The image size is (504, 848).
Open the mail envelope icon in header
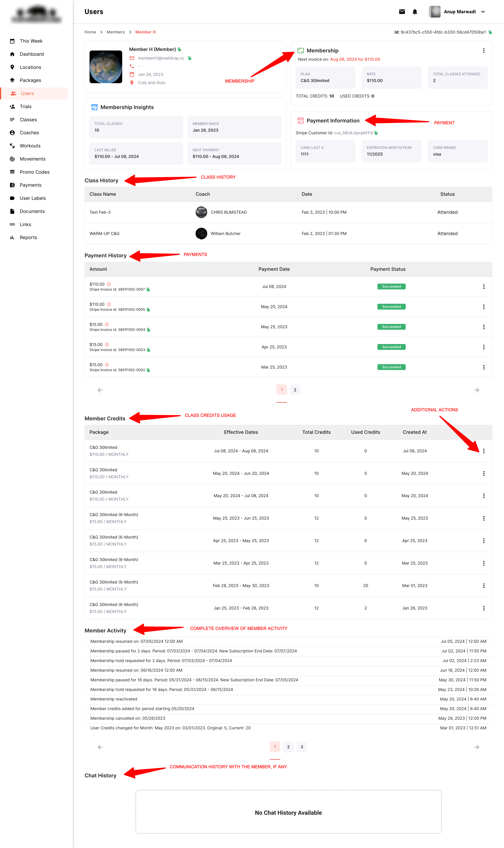pyautogui.click(x=402, y=12)
